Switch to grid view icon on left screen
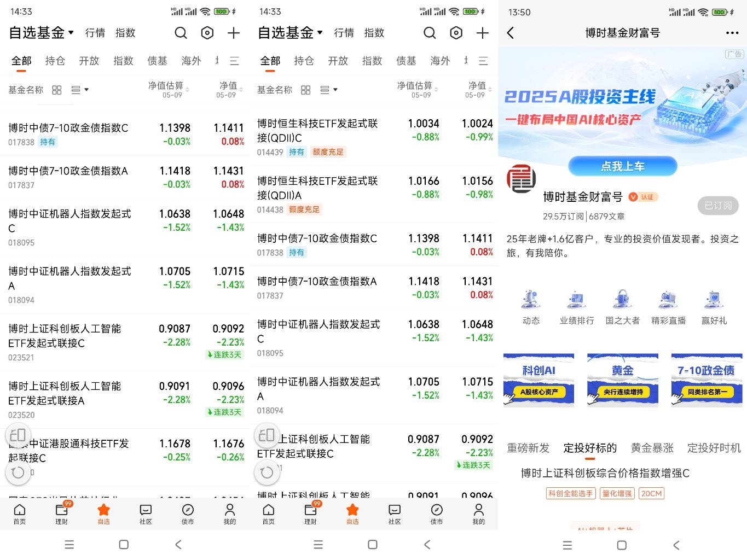 [57, 90]
